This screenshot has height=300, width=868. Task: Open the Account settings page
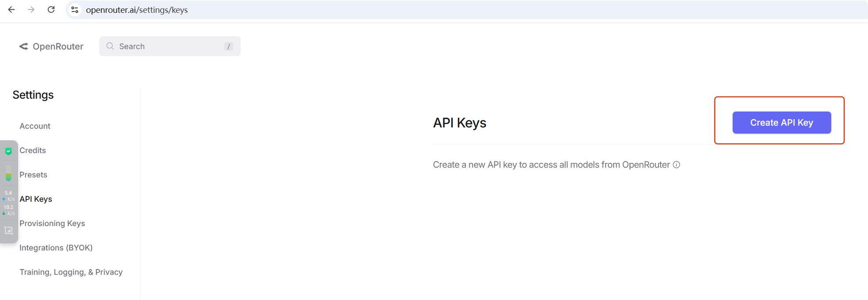(x=35, y=126)
